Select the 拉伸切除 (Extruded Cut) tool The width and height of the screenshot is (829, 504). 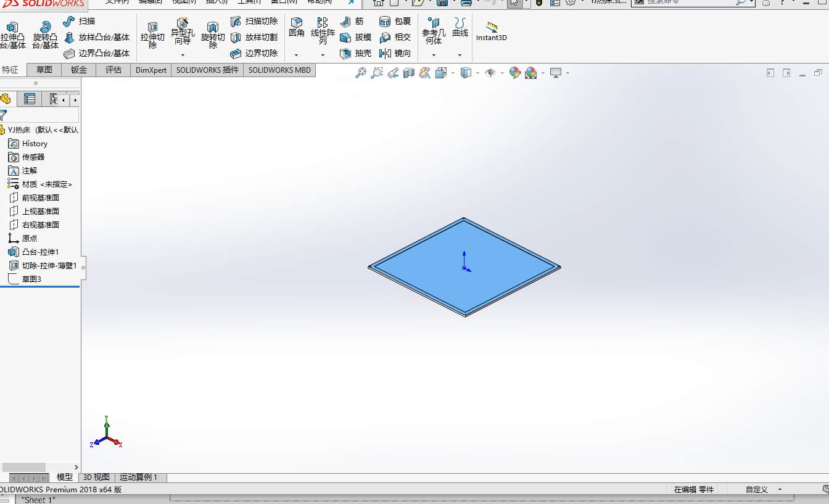152,34
